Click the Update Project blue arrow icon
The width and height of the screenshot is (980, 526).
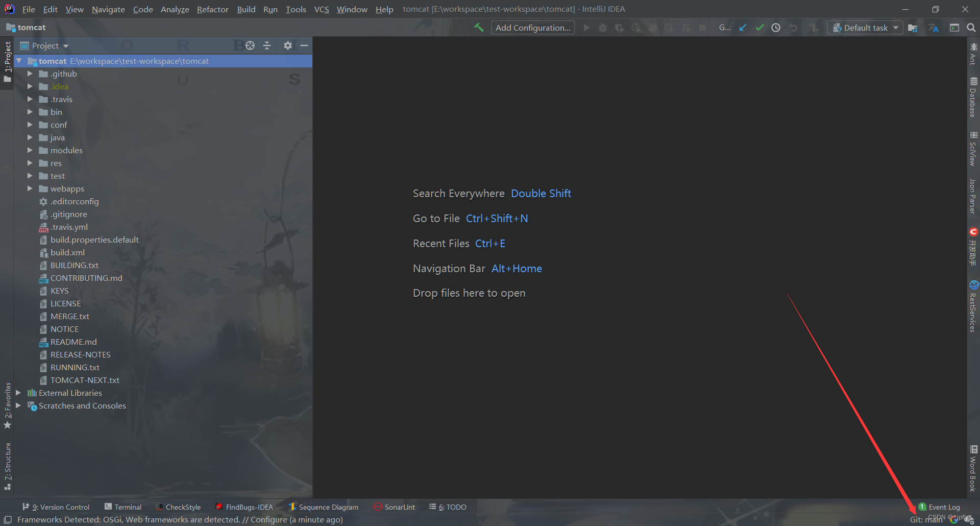pos(743,28)
